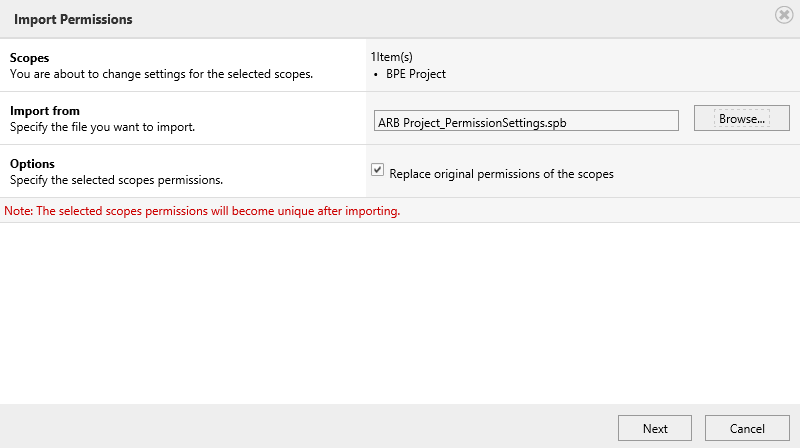
Task: Select the BPE Project scope item
Action: tap(416, 74)
